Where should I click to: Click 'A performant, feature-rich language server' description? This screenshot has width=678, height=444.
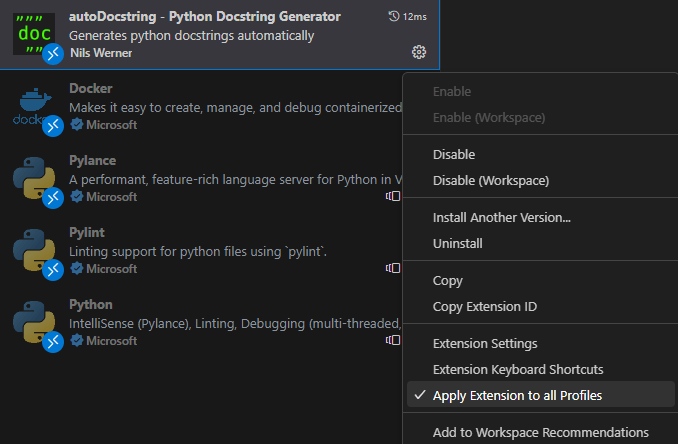click(x=236, y=179)
